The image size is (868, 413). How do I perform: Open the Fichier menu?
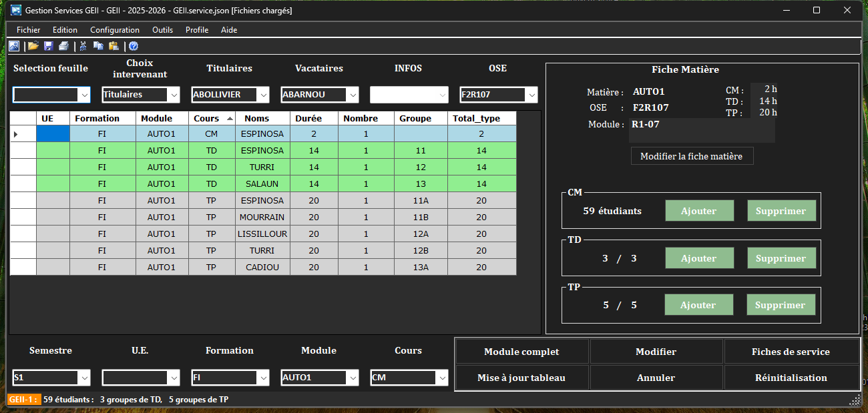pos(29,30)
